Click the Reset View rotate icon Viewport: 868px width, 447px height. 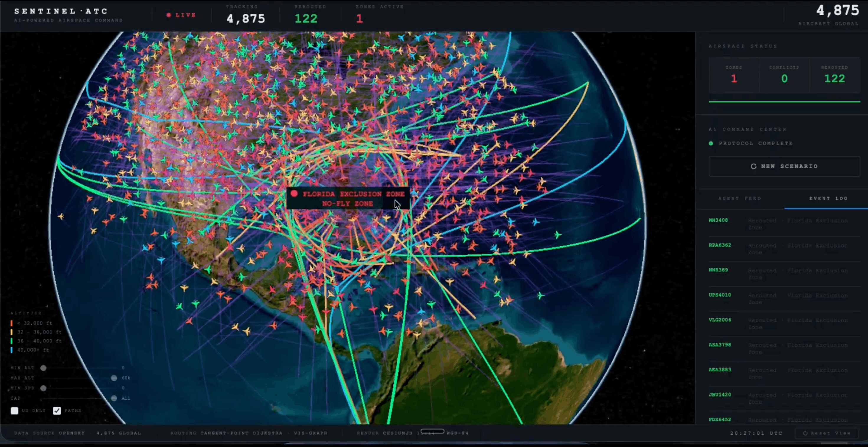[805, 433]
